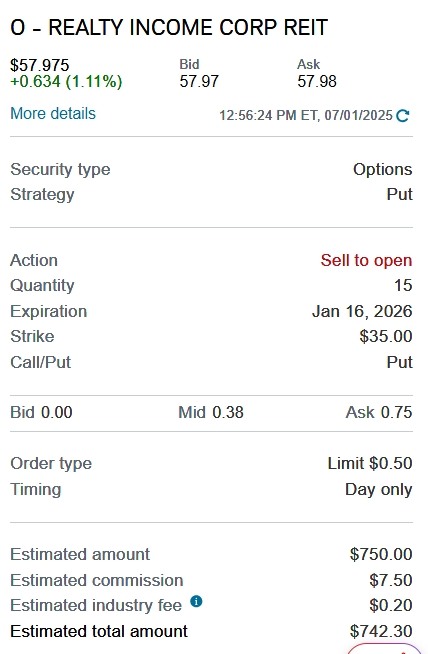Viewport: 428px width, 654px height.
Task: Click the +0.634 (1.11%) price change
Action: point(66,81)
